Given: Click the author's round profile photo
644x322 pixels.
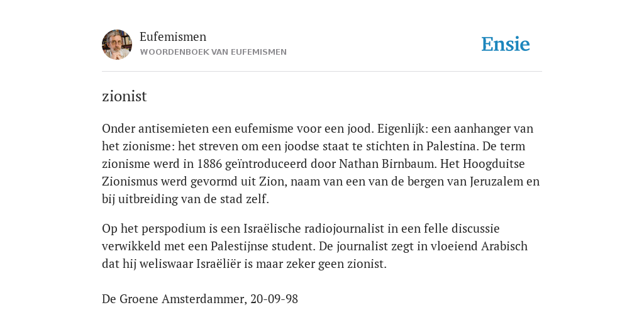Looking at the screenshot, I should coord(117,45).
